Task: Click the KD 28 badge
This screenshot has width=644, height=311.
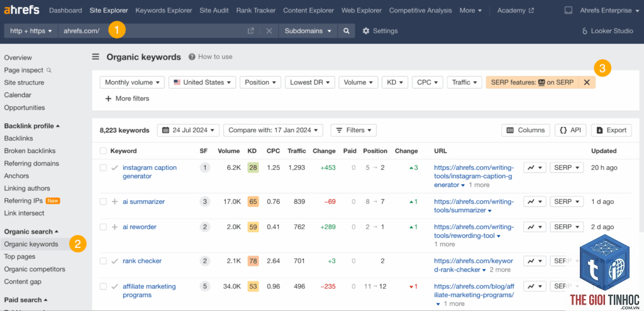Action: coord(253,168)
